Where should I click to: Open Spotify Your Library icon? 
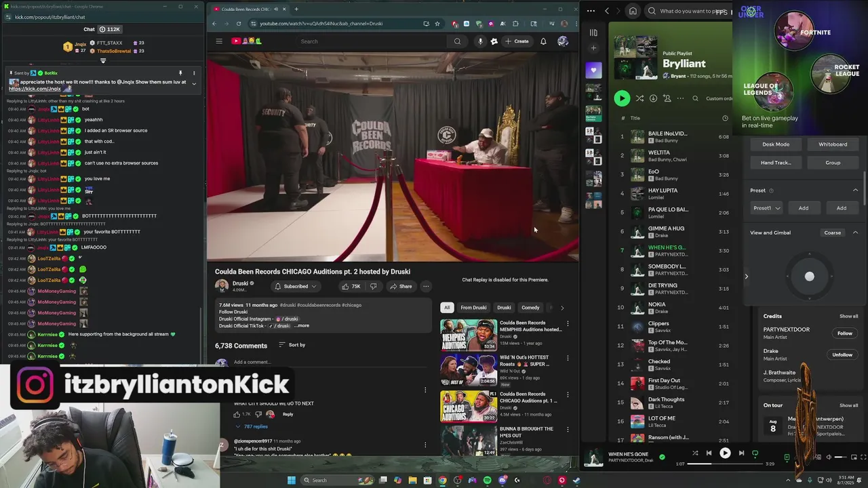coord(593,33)
